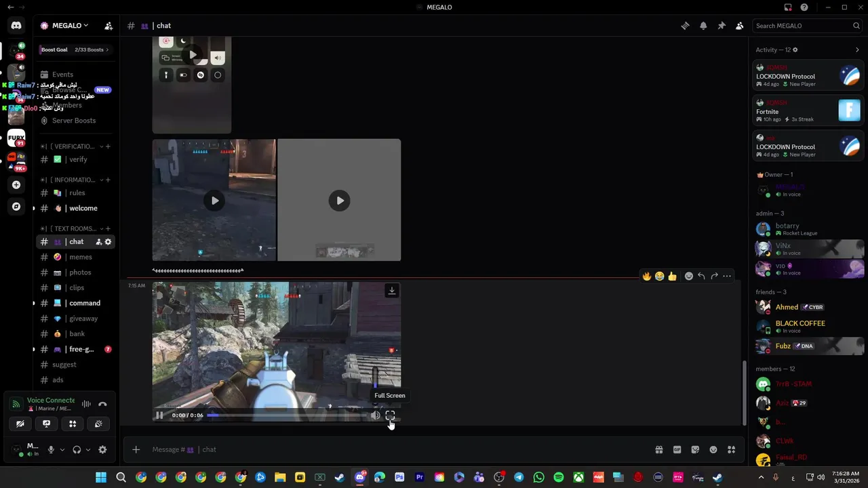React with laughing-crying emoji

[659, 276]
